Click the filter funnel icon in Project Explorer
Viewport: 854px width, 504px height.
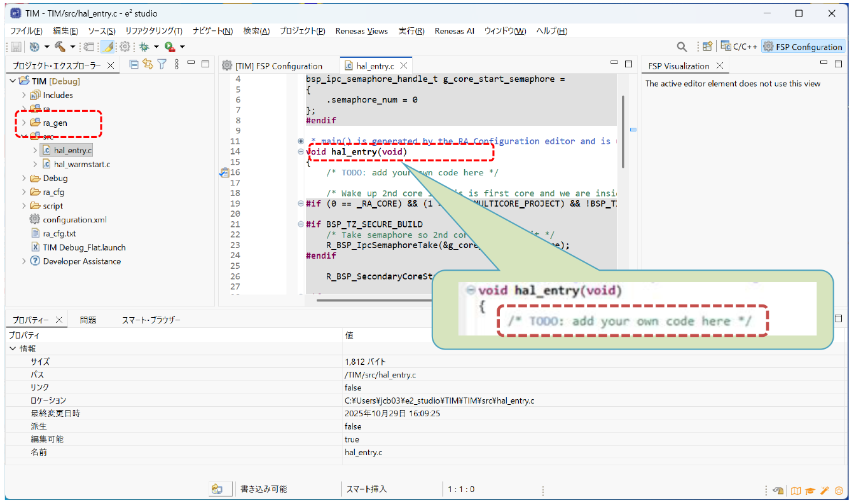point(162,64)
